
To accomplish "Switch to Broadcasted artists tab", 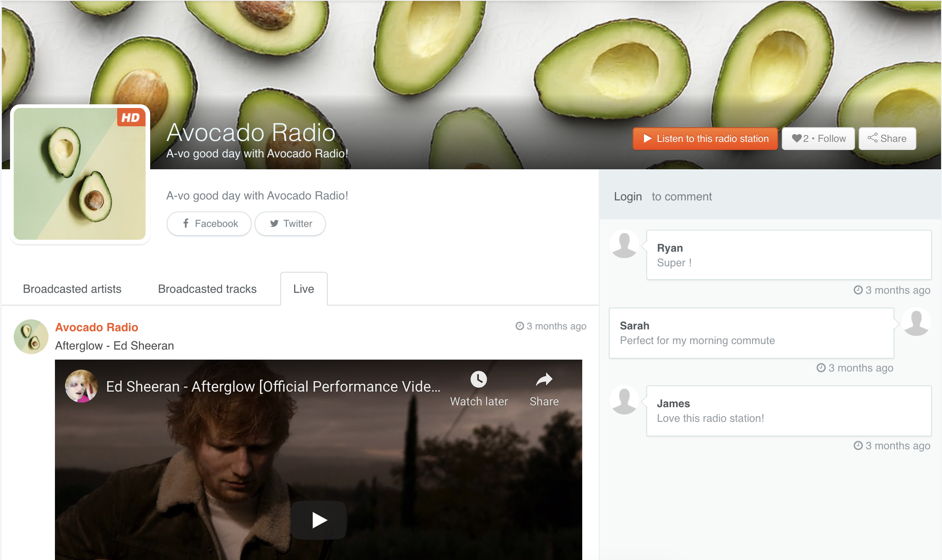I will click(72, 289).
